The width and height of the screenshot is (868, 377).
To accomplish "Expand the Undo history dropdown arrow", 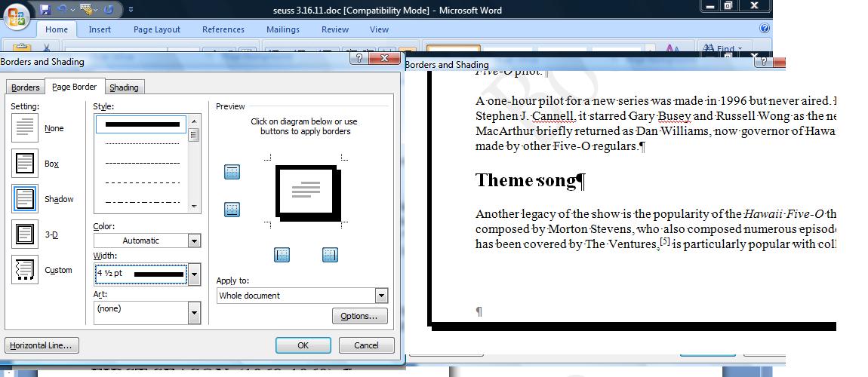I will coord(72,10).
